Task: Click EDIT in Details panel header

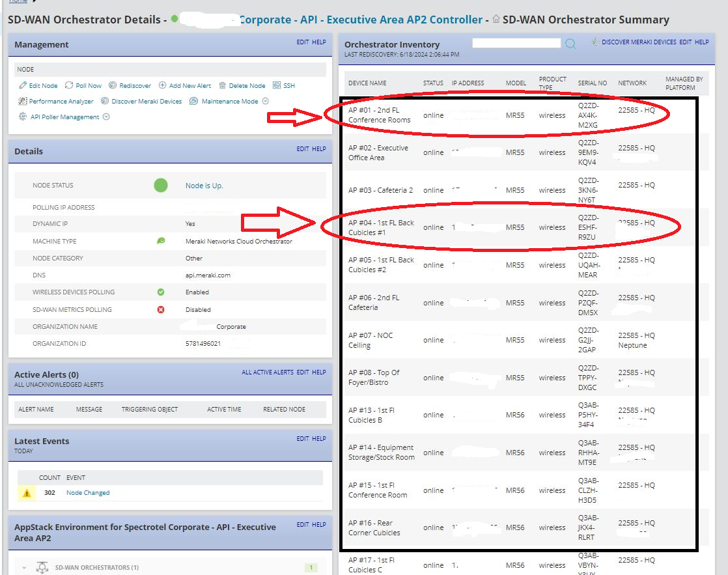Action: tap(303, 149)
